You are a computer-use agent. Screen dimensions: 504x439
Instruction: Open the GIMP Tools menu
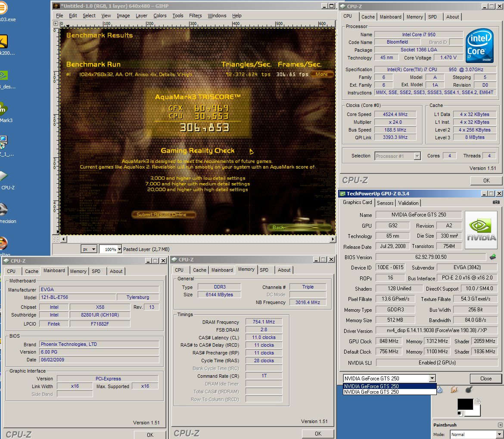(178, 16)
